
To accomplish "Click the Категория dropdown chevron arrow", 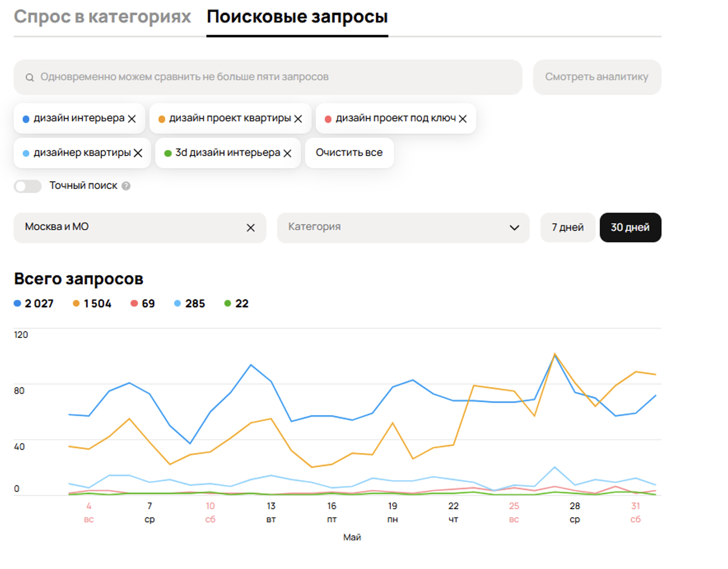I will click(x=514, y=227).
